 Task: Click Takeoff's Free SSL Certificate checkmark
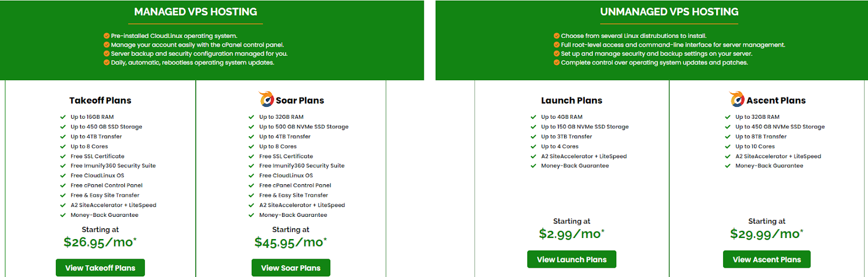pos(63,156)
